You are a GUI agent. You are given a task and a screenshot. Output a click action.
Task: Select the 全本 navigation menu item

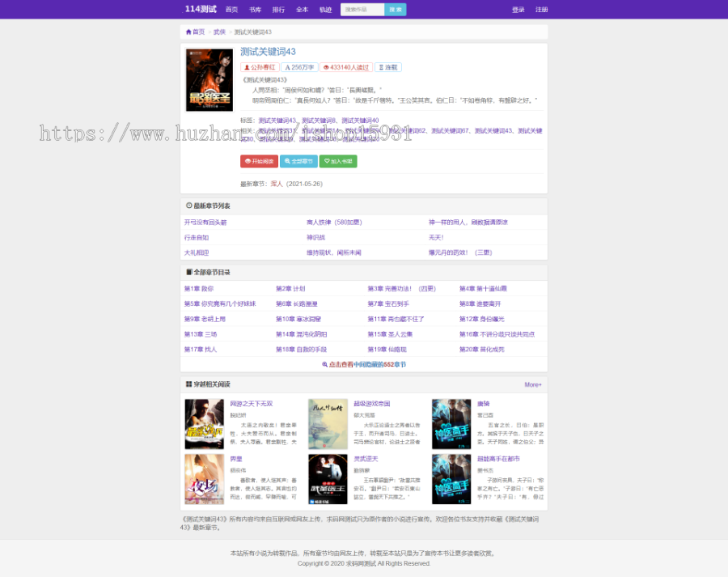click(x=302, y=10)
